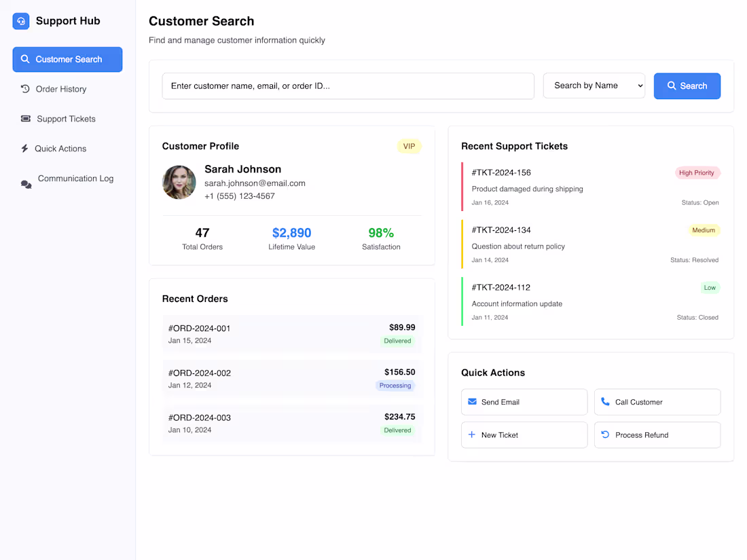Click the blue Search button
Image resolution: width=747 pixels, height=560 pixels.
(x=687, y=86)
